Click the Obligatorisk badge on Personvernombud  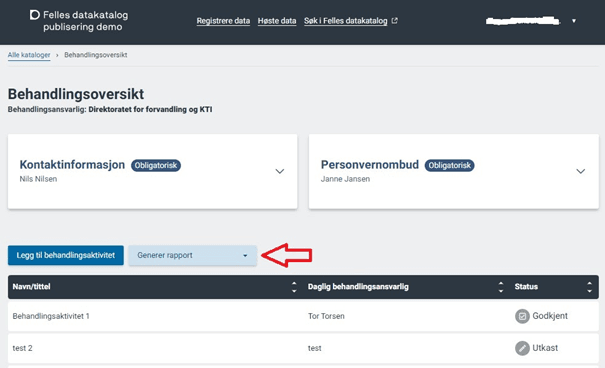point(450,165)
